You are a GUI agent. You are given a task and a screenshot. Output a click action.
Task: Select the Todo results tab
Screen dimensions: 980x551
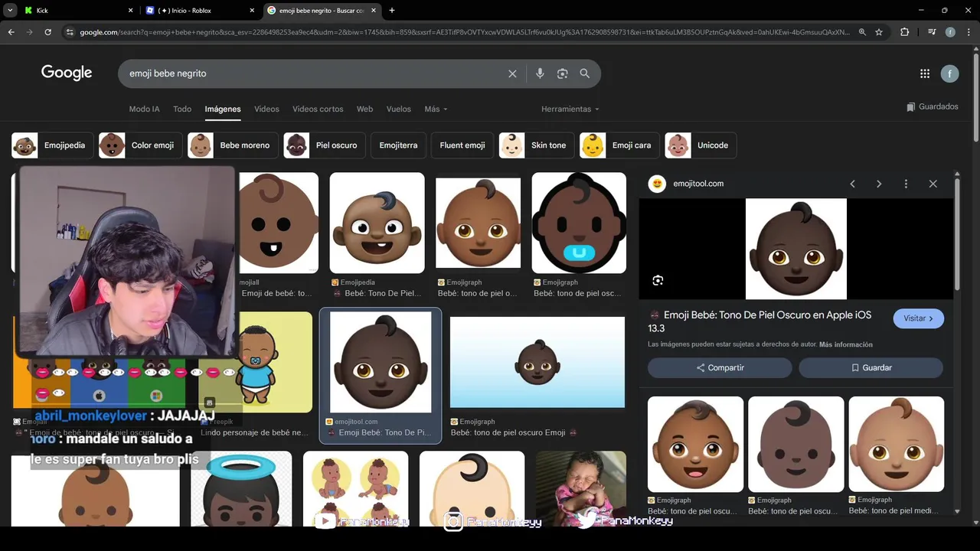pos(182,109)
